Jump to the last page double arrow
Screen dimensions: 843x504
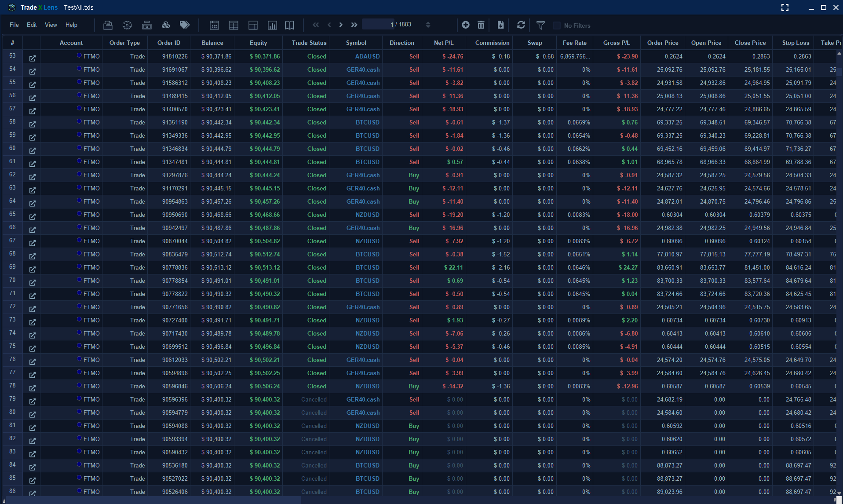[x=354, y=25]
